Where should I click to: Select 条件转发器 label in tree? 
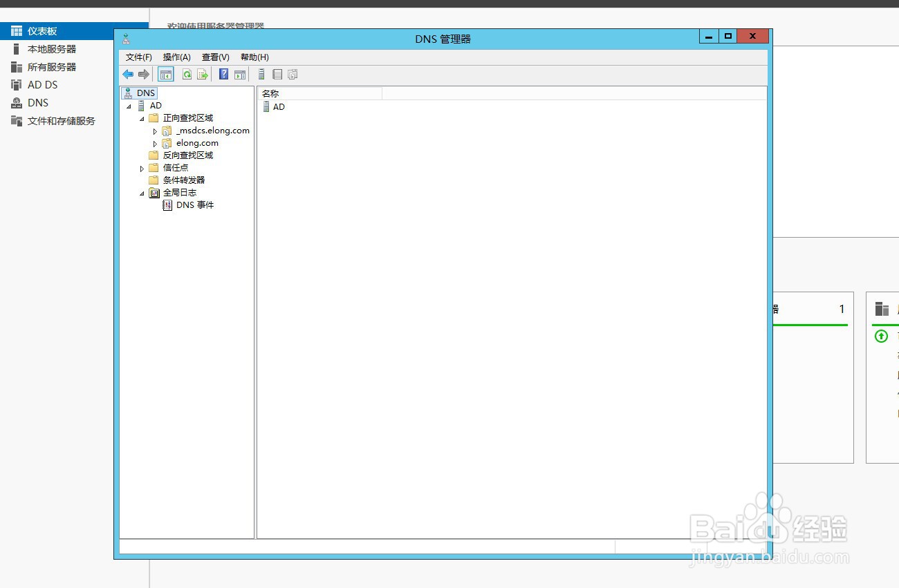(184, 180)
